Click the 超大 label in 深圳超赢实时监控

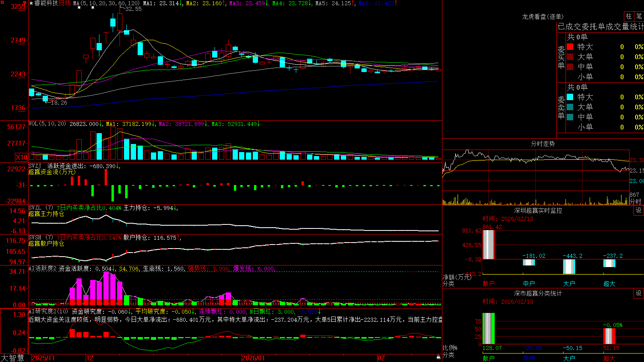coord(609,284)
